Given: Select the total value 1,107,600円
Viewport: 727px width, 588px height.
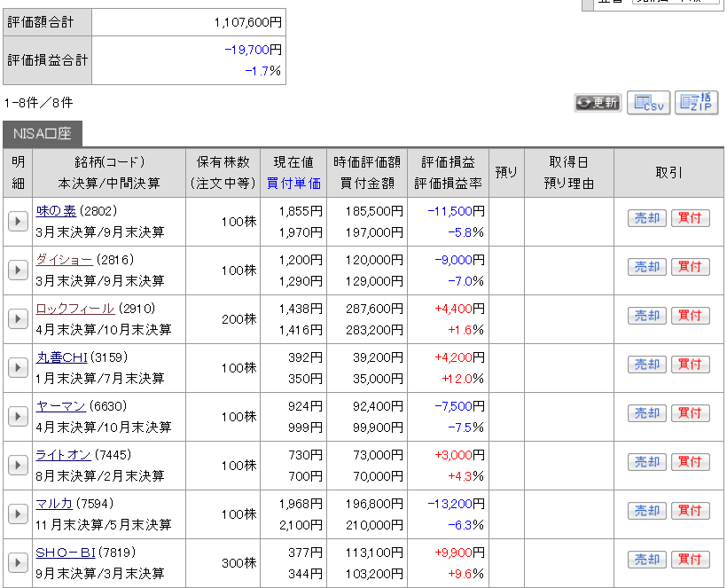Looking at the screenshot, I should (247, 22).
